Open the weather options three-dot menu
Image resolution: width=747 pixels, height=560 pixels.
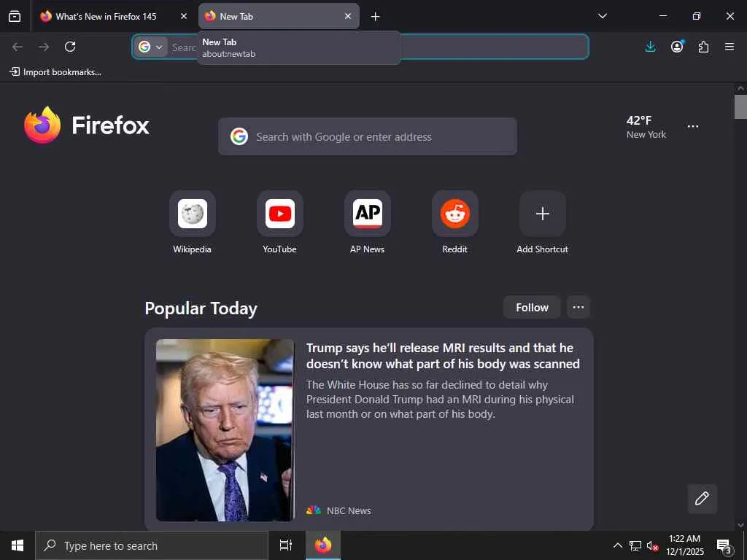[x=693, y=126]
